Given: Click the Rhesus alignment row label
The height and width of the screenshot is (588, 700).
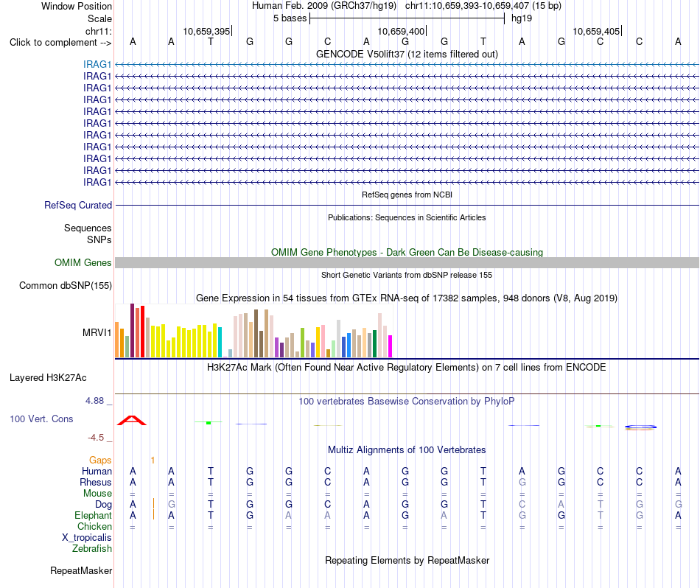Looking at the screenshot, I should coord(96,483).
